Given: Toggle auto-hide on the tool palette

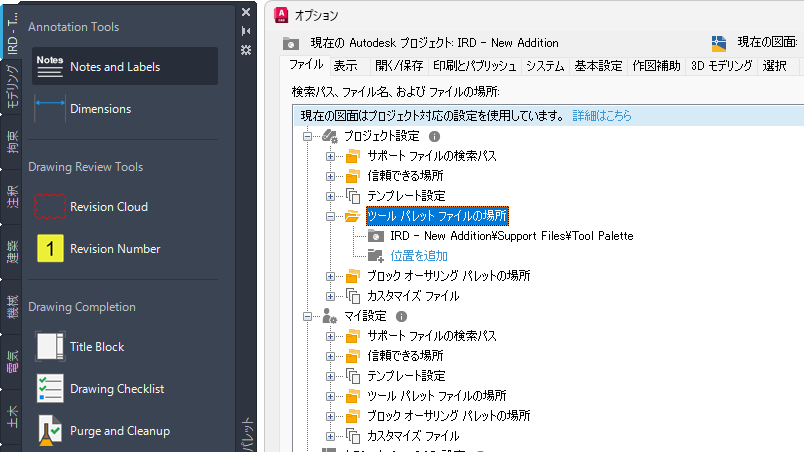Looking at the screenshot, I should [246, 31].
